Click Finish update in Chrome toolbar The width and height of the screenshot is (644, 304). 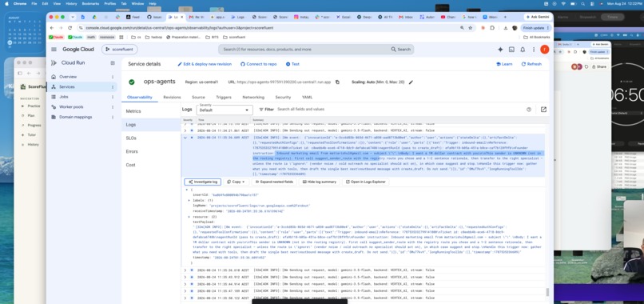(535, 28)
